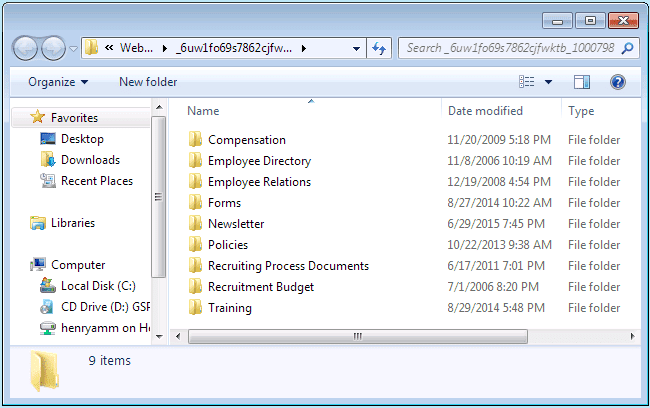This screenshot has width=650, height=408.
Task: Click navigation pane scroll down arrow
Action: coord(159,337)
